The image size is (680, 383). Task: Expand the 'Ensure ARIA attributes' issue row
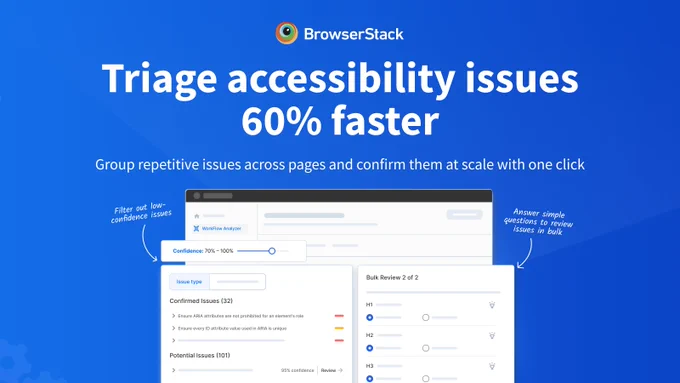(x=173, y=316)
